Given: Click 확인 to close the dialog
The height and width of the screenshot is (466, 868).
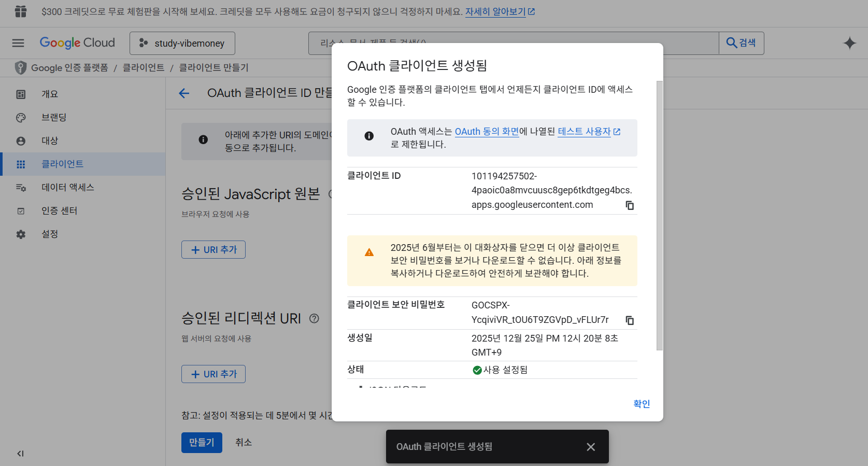Looking at the screenshot, I should coord(642,404).
